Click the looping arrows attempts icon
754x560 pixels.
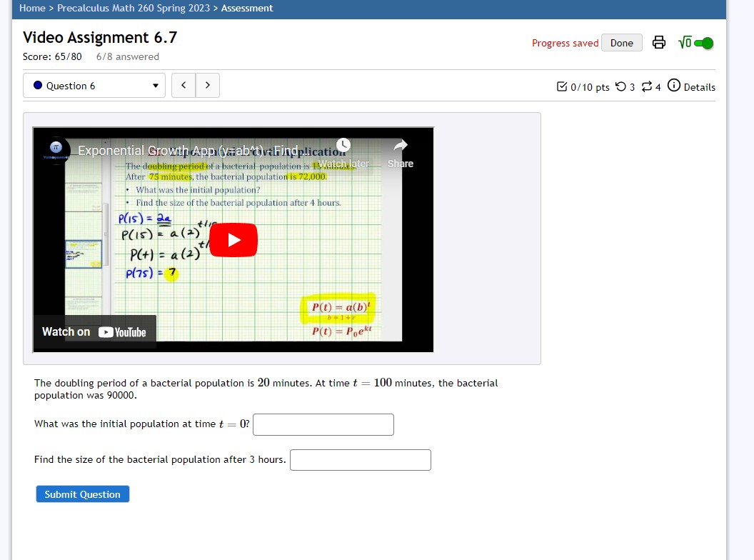[x=646, y=86]
